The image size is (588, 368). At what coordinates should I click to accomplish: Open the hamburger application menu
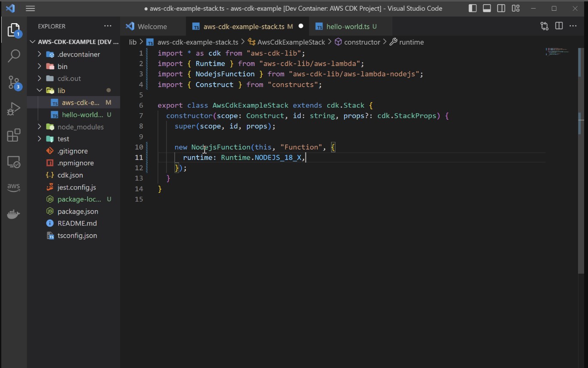click(x=30, y=8)
